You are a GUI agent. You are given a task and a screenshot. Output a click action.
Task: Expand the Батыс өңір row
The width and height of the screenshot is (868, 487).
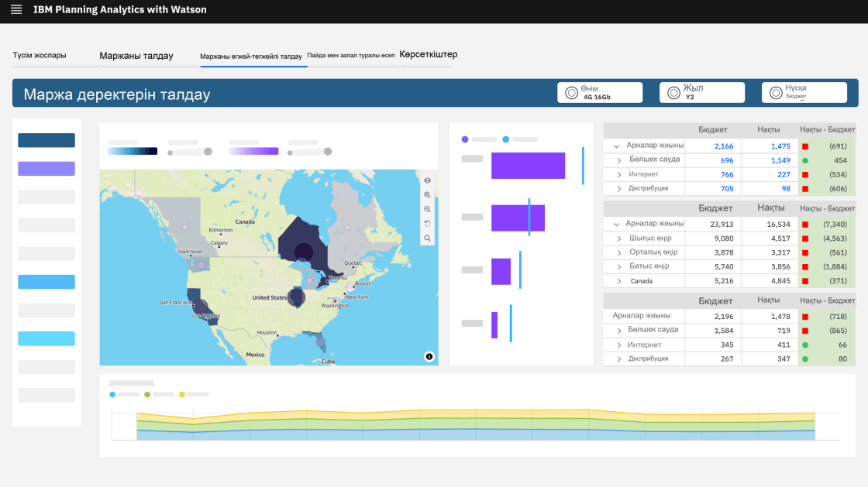tap(619, 267)
